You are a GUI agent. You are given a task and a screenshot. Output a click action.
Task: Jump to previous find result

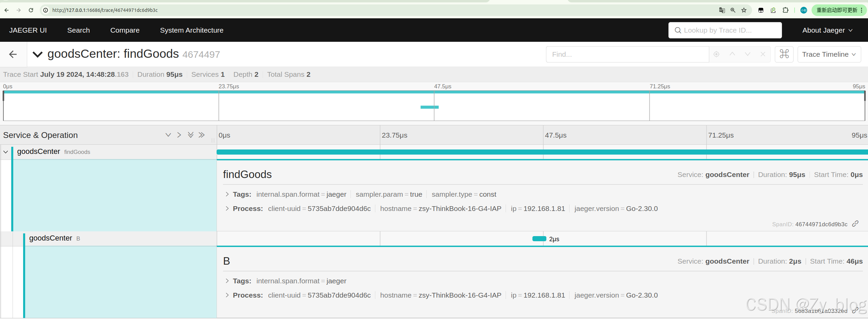[732, 54]
